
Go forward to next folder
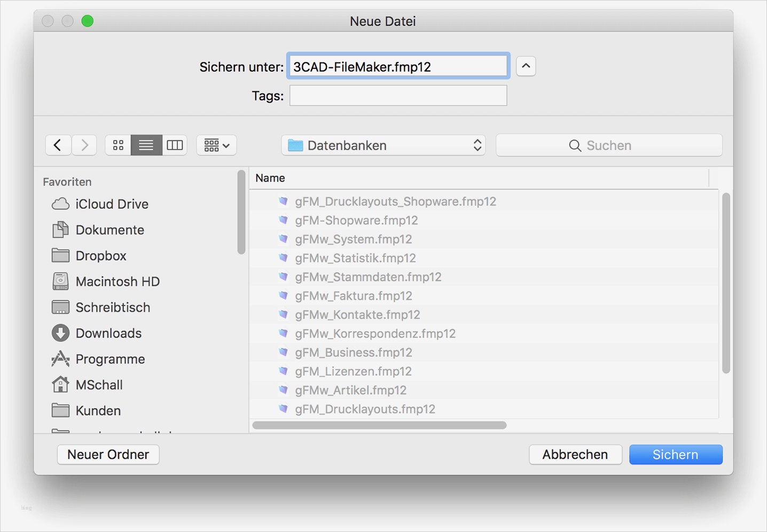[84, 145]
